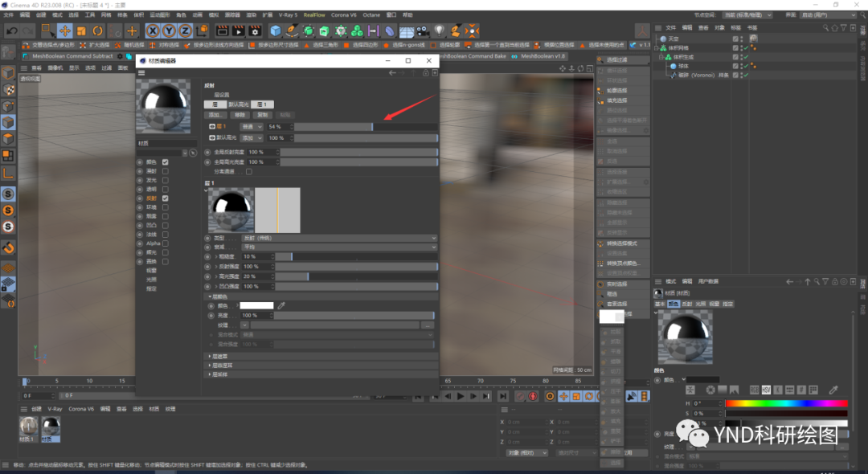Select 球体 sphere in Object Manager

click(x=684, y=66)
